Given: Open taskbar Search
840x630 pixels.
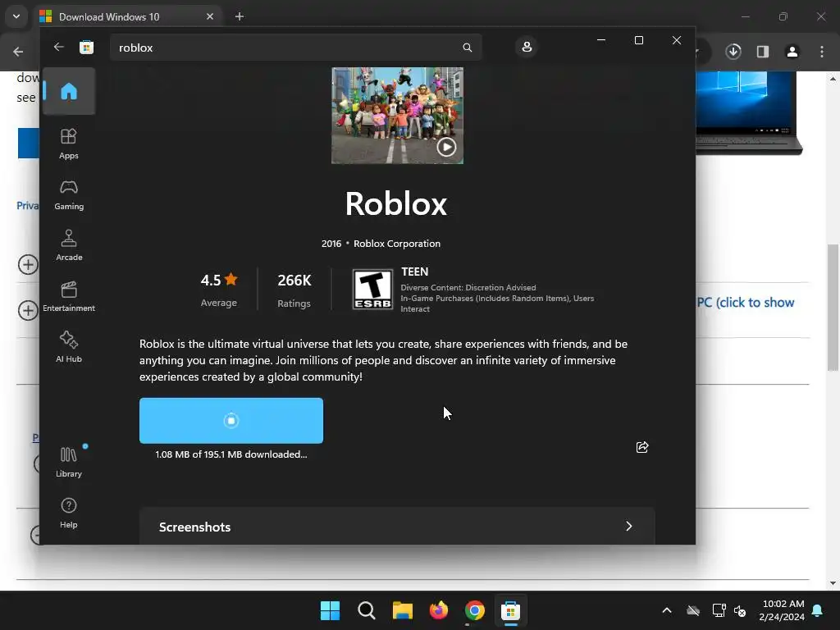Looking at the screenshot, I should pyautogui.click(x=367, y=610).
